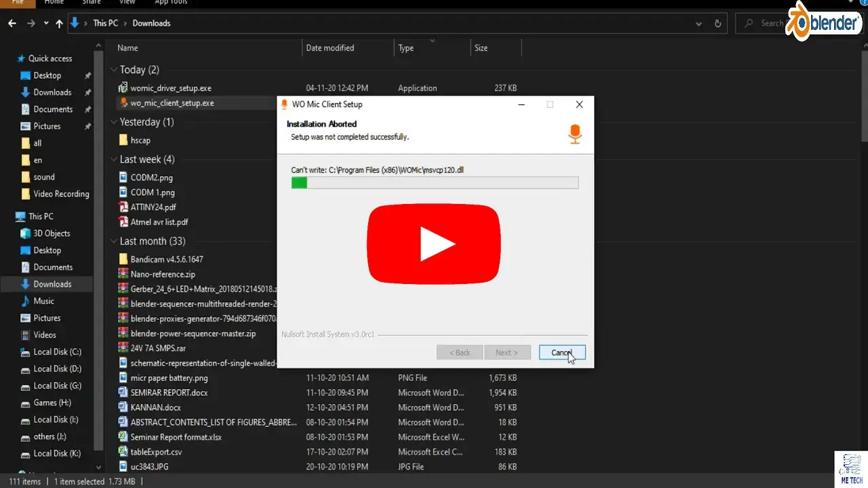Select wo_mic_client_setup.exe file
The height and width of the screenshot is (488, 868).
[172, 103]
